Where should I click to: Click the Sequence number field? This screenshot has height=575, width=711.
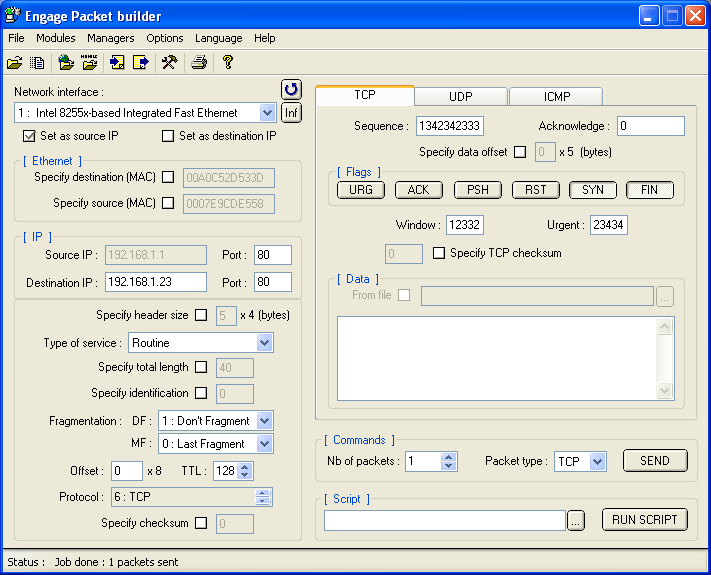[450, 126]
